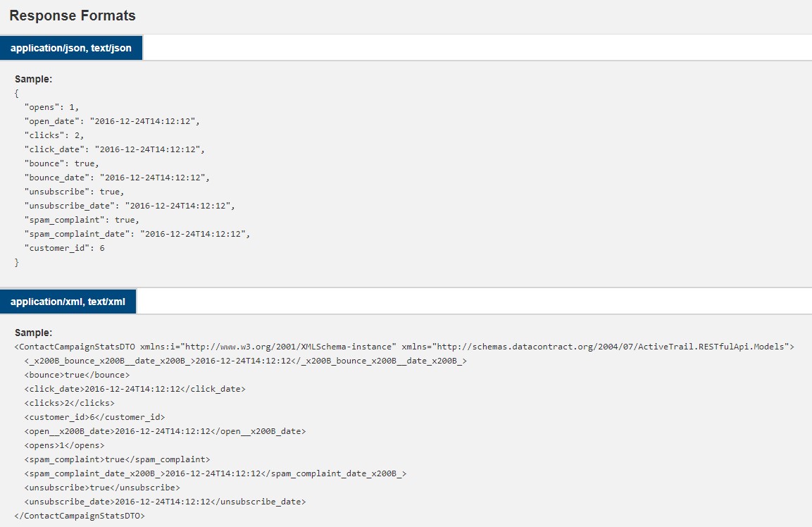Click the "clicks": 2 JSON line
The height and width of the screenshot is (527, 812).
54,135
